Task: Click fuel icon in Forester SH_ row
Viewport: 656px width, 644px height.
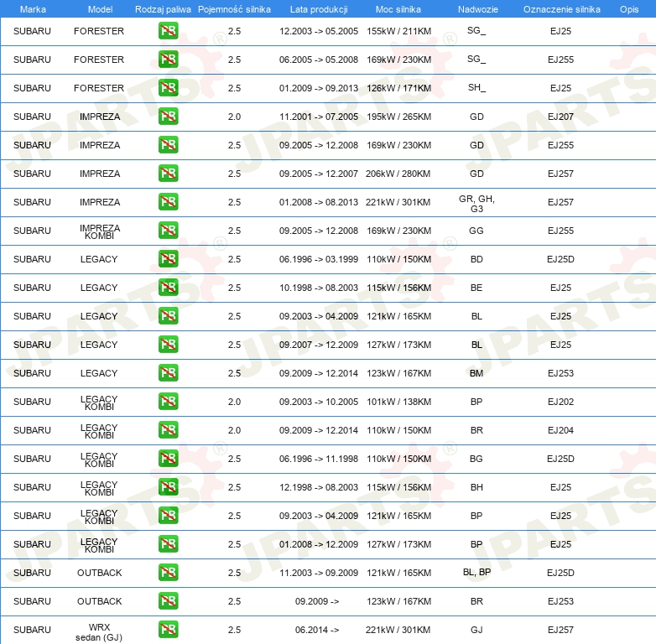Action: (x=168, y=88)
